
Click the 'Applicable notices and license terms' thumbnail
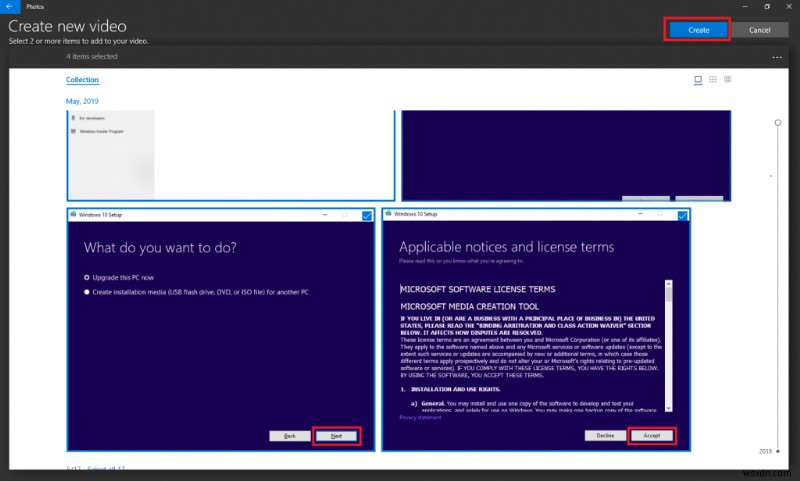point(536,330)
